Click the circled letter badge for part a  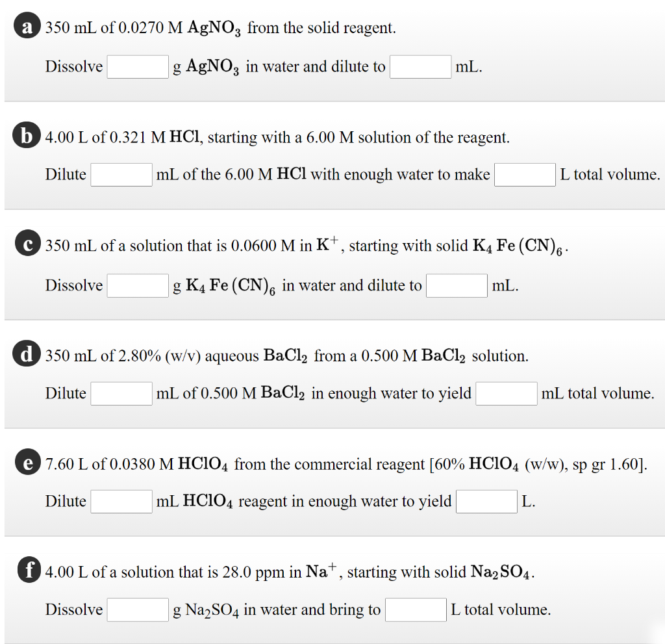click(x=27, y=27)
